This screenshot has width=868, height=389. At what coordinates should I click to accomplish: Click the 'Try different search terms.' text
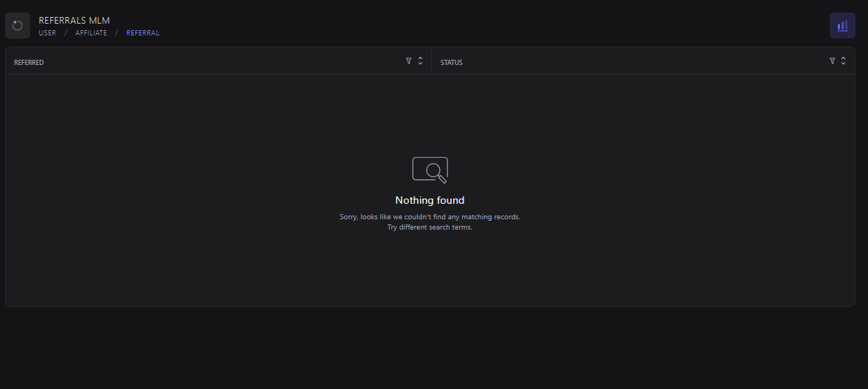tap(430, 227)
